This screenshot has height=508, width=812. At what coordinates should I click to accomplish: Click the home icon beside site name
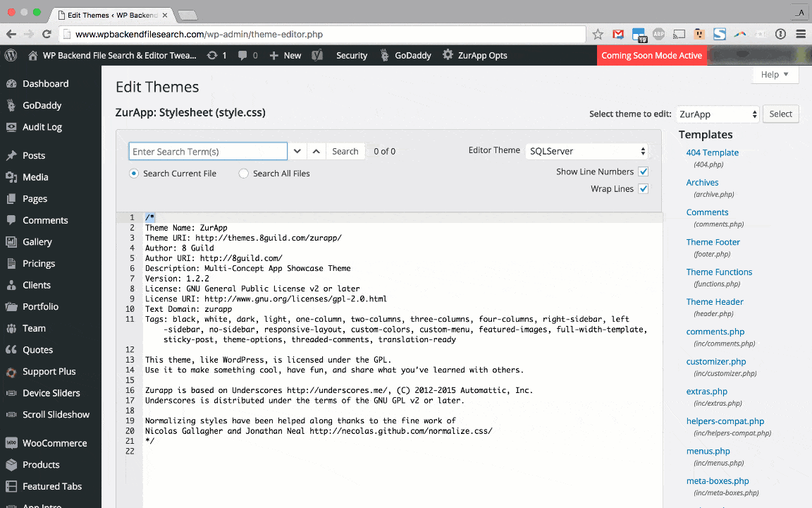(32, 55)
